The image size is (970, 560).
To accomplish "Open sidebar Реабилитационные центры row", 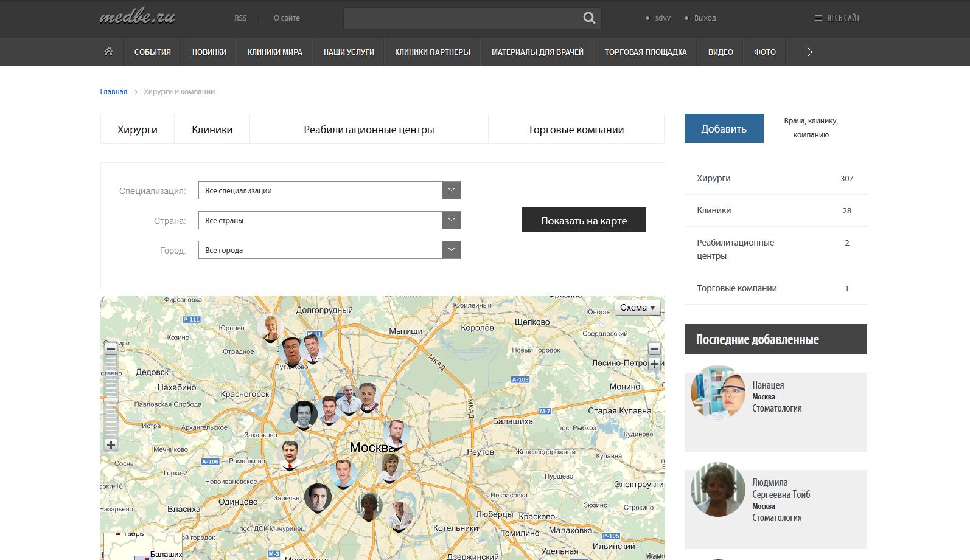I will point(776,249).
